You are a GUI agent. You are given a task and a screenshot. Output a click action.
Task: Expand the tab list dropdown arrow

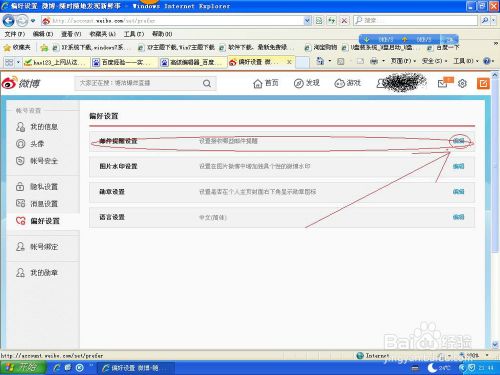pos(18,62)
